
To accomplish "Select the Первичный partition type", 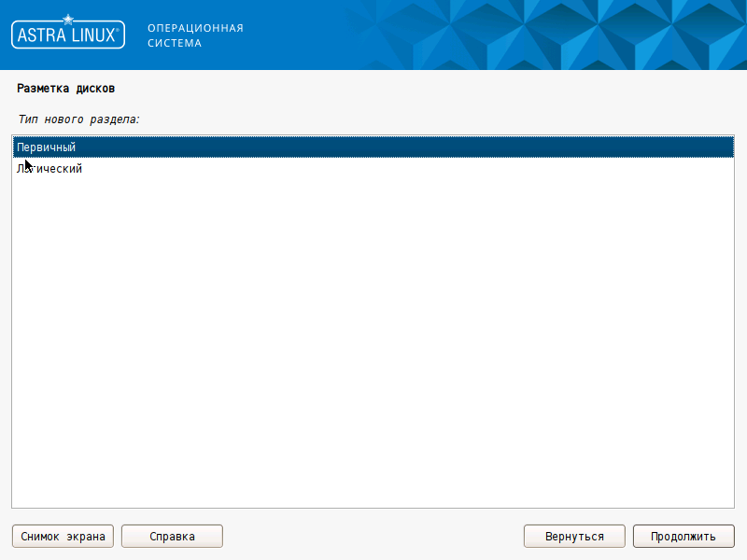I will click(x=46, y=147).
